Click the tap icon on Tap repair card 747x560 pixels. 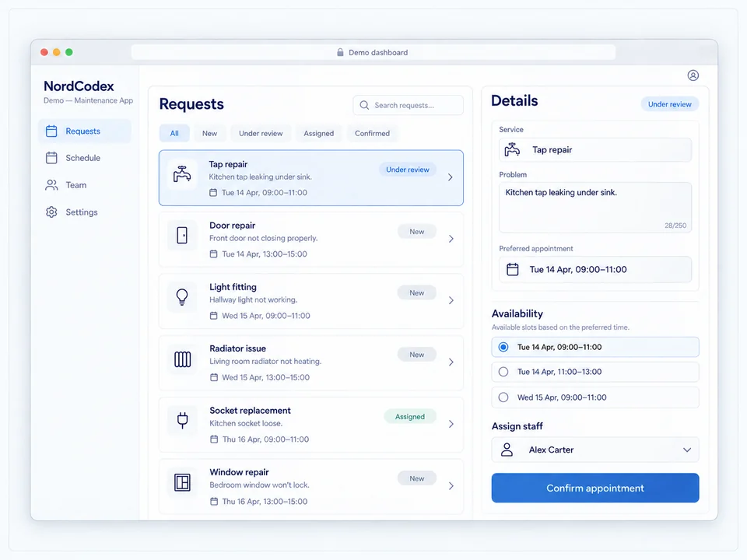[x=182, y=173]
